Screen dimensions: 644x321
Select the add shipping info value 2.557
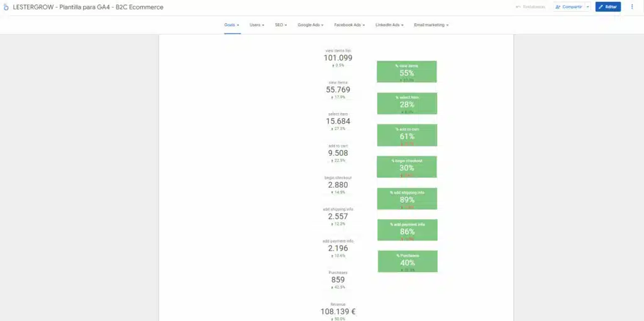point(338,217)
